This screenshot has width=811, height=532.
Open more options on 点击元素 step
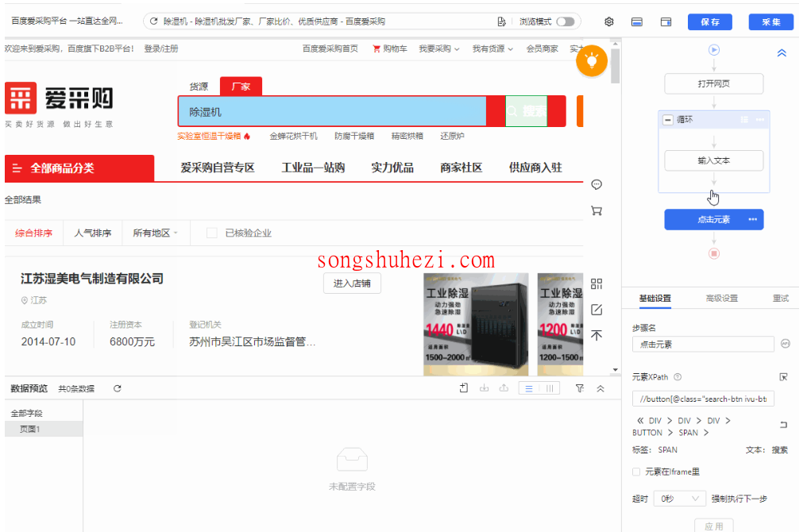pyautogui.click(x=752, y=219)
